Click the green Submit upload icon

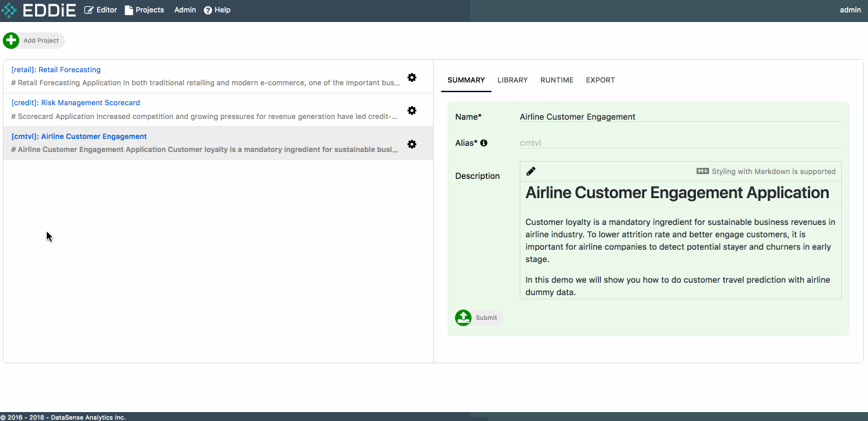463,318
